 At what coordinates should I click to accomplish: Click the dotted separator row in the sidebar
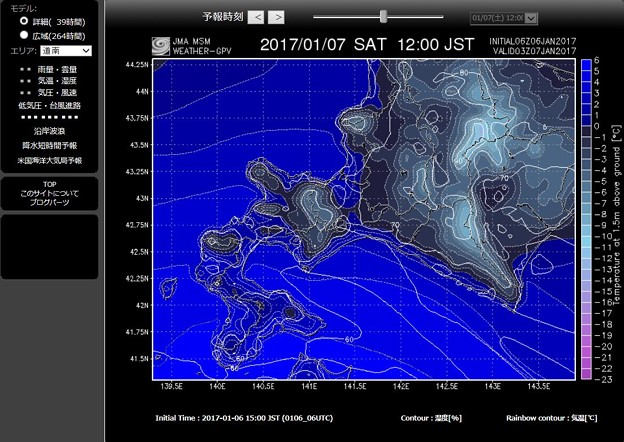click(50, 118)
